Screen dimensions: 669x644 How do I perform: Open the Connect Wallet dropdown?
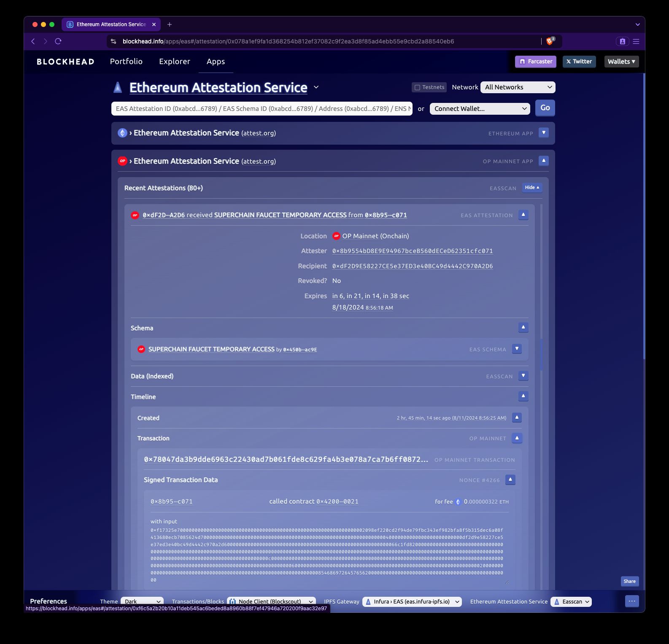pyautogui.click(x=480, y=109)
